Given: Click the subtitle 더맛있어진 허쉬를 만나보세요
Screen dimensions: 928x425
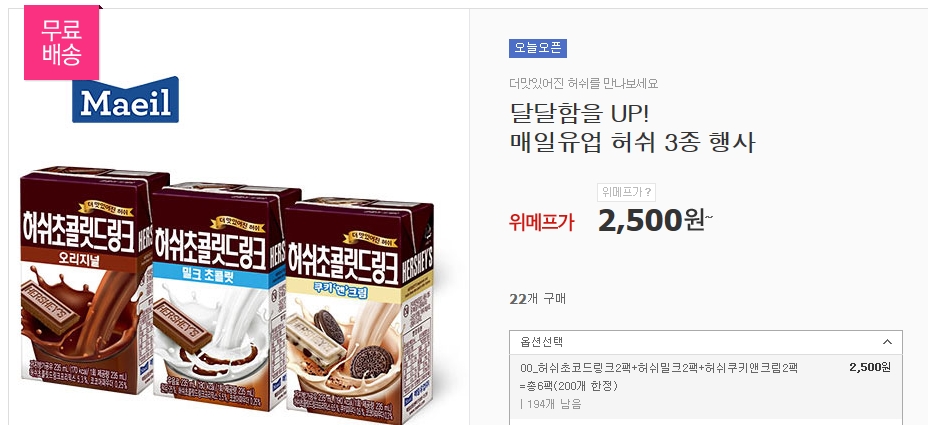Looking at the screenshot, I should tap(584, 83).
